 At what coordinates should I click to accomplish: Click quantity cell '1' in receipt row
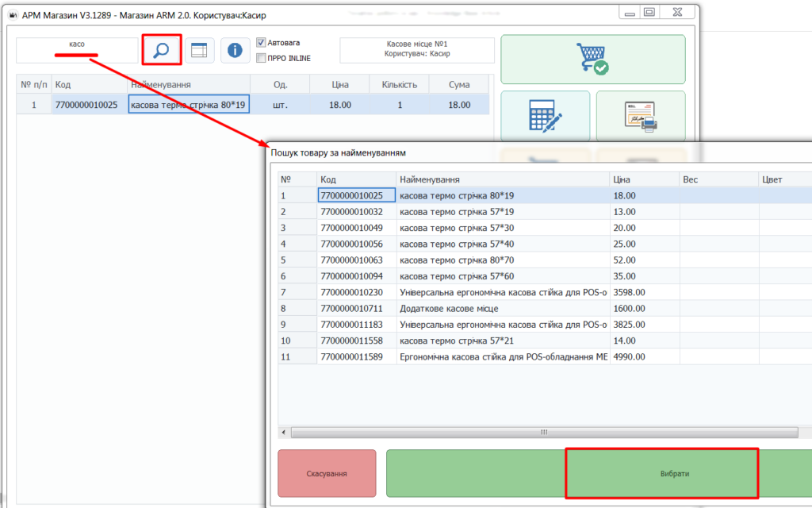click(400, 105)
